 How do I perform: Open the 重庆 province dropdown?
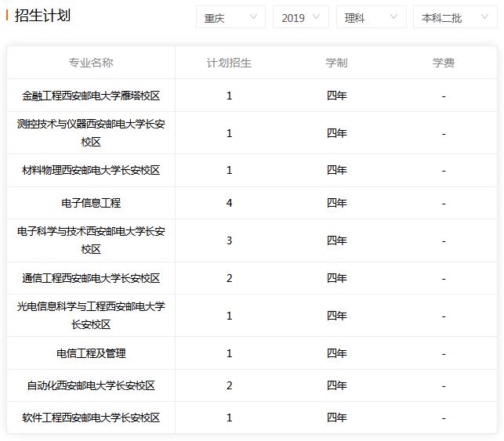coord(230,17)
